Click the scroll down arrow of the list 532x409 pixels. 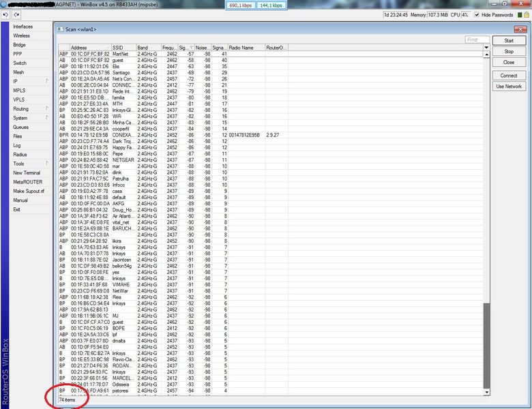click(x=486, y=392)
